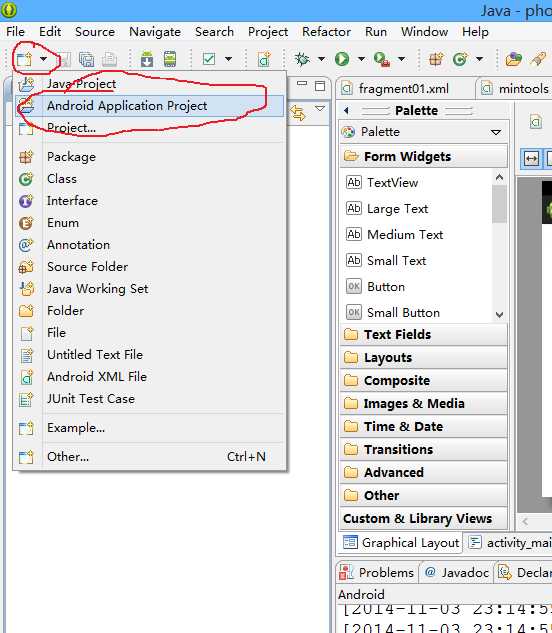Open the Refactor menu
The height and width of the screenshot is (633, 552).
(x=326, y=31)
